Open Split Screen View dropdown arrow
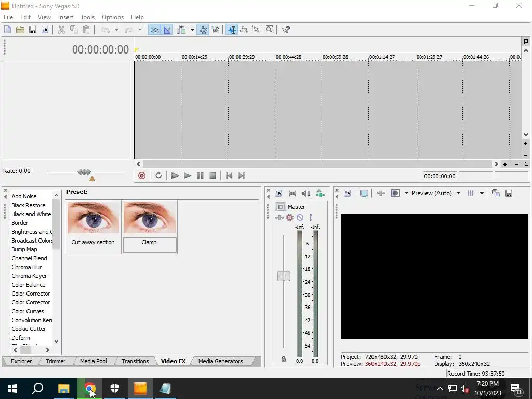Screen dimensions: 532x399 pos(406,193)
